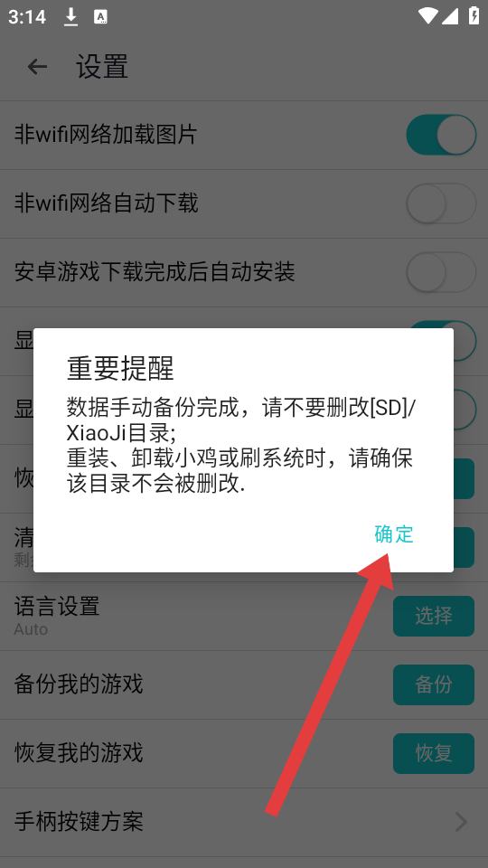Tap the clock time in status bar
The image size is (488, 868).
point(27,17)
